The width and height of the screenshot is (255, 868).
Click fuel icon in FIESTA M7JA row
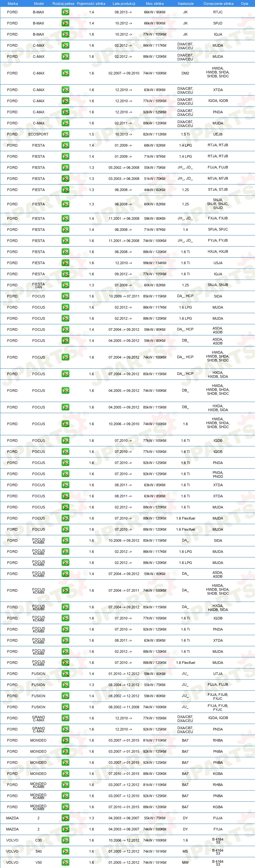coord(65,179)
